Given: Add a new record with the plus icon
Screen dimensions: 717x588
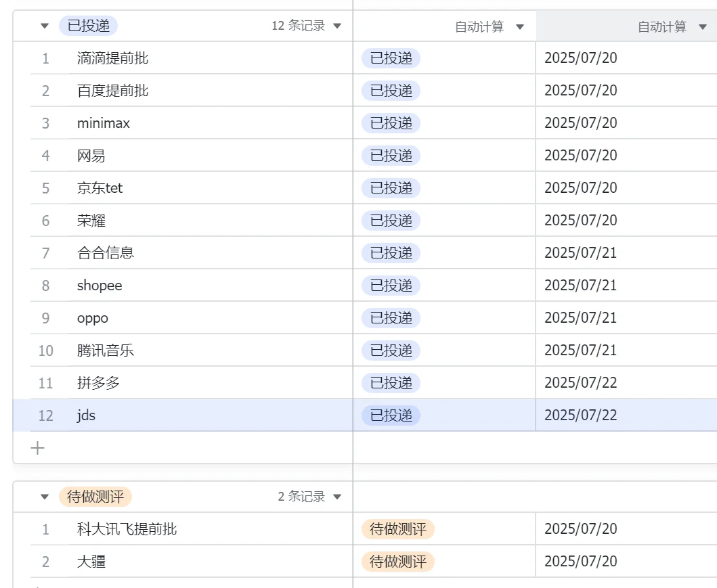Looking at the screenshot, I should pyautogui.click(x=37, y=448).
